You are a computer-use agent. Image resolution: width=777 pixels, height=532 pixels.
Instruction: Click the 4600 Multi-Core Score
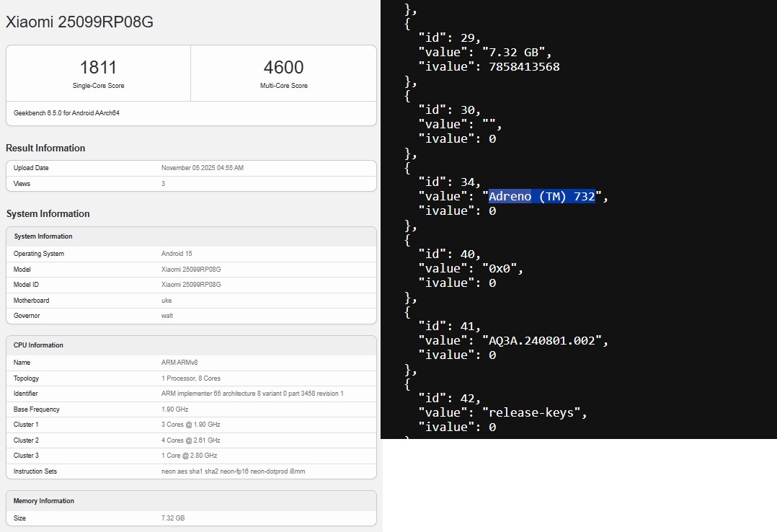pyautogui.click(x=283, y=68)
